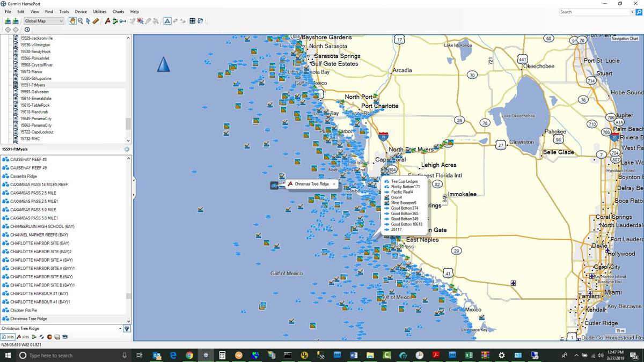
Task: Show waypoints filter labeled A 3725
Action: point(23,337)
